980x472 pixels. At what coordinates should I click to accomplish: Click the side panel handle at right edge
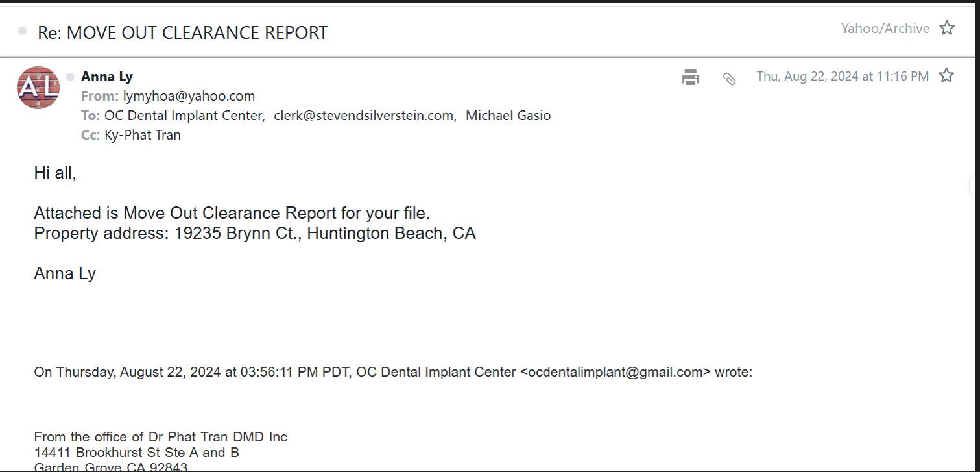click(x=975, y=185)
